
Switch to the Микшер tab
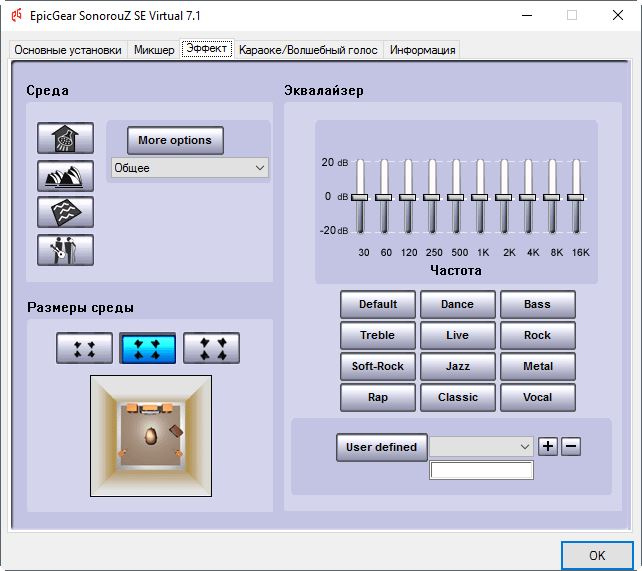[154, 50]
